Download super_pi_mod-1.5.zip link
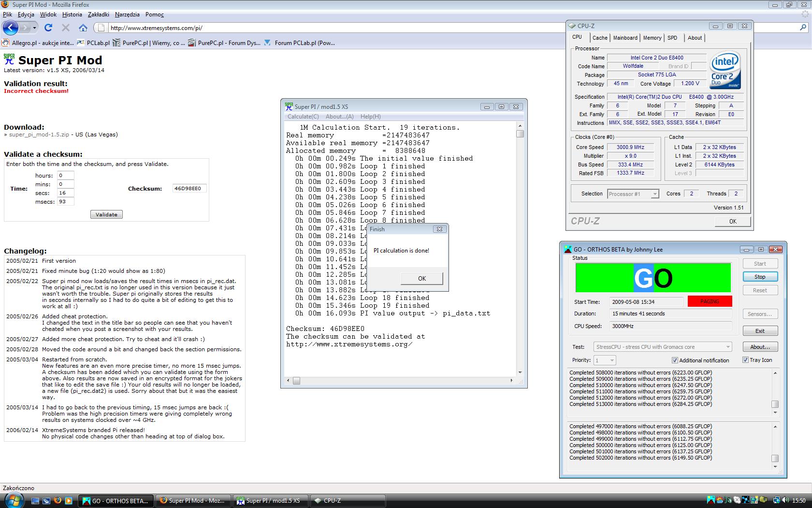812x508 pixels. tap(39, 134)
